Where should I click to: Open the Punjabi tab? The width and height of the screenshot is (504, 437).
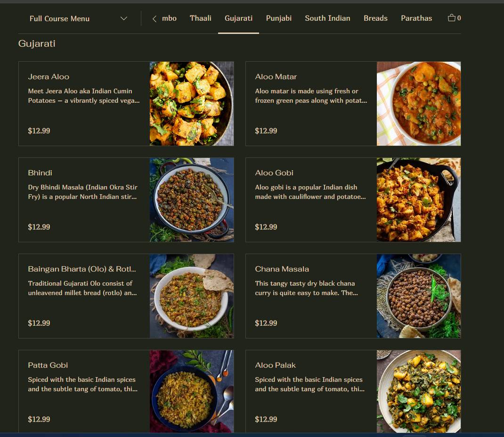[279, 18]
